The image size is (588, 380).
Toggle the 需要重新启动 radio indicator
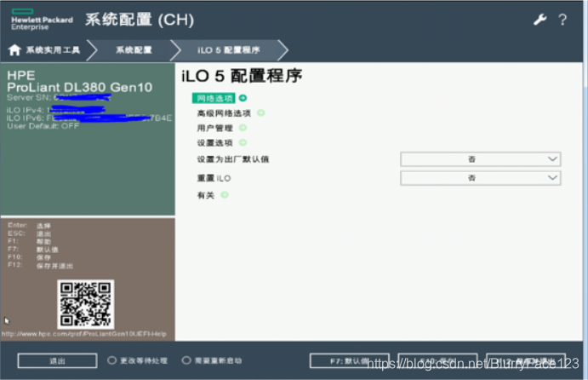(186, 360)
